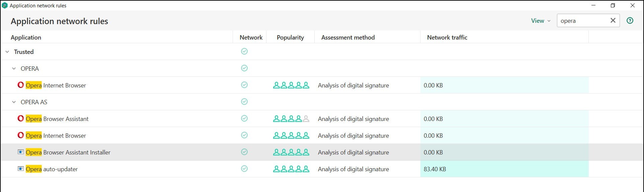Select the 83.40 KB network traffic cell
The image size is (644, 192).
coord(504,169)
